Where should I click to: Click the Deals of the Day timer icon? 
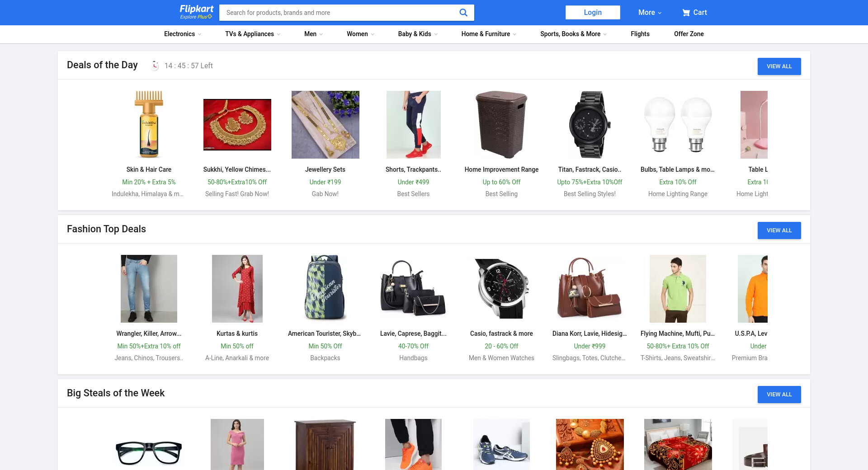pos(155,66)
